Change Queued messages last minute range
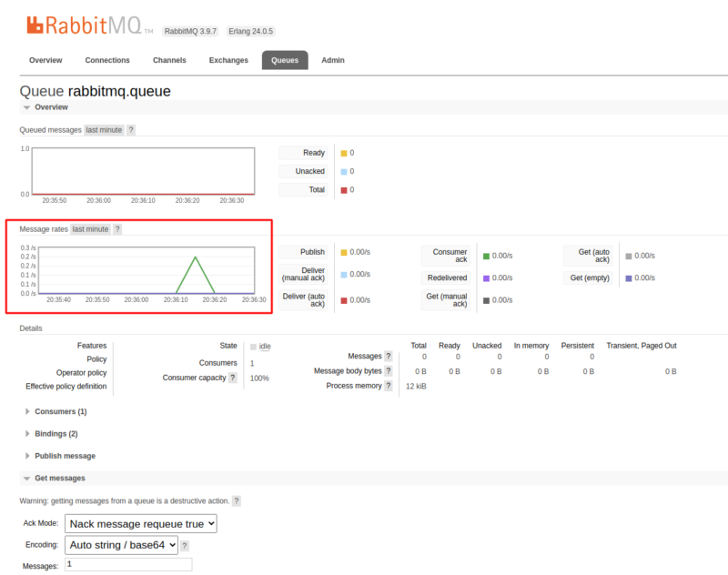This screenshot has height=575, width=728. (104, 130)
